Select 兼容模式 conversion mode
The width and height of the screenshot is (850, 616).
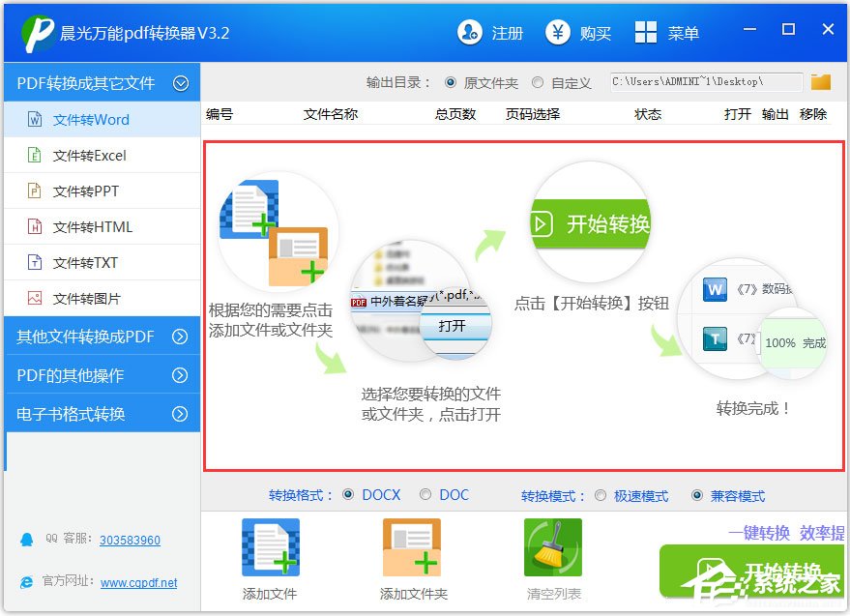(x=697, y=496)
